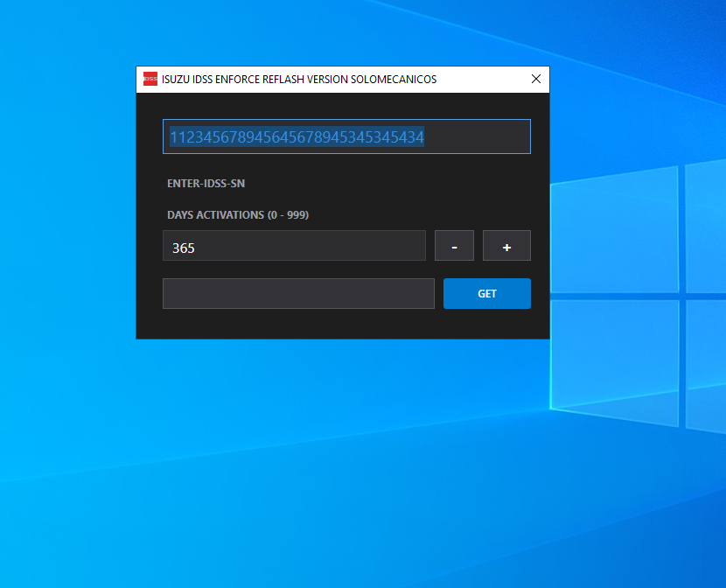This screenshot has height=588, width=726.
Task: Click the ENTER-IDSS-SN label
Action: (x=206, y=184)
